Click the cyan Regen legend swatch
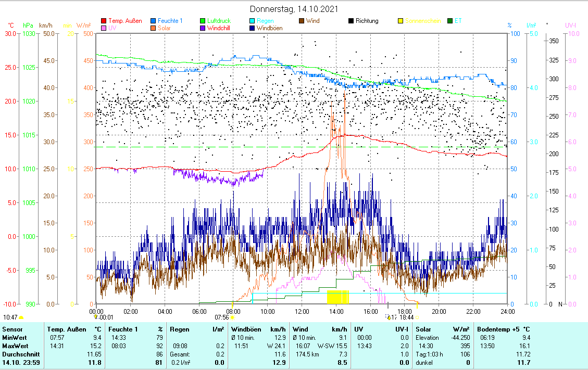 coord(253,21)
